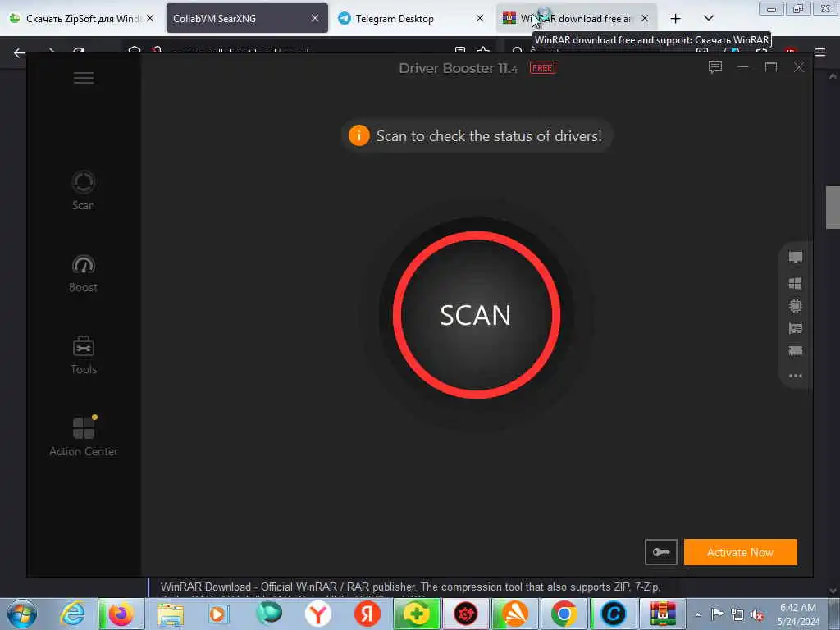Click the Windows logo icon in right panel
Viewport: 840px width, 630px height.
click(x=796, y=283)
